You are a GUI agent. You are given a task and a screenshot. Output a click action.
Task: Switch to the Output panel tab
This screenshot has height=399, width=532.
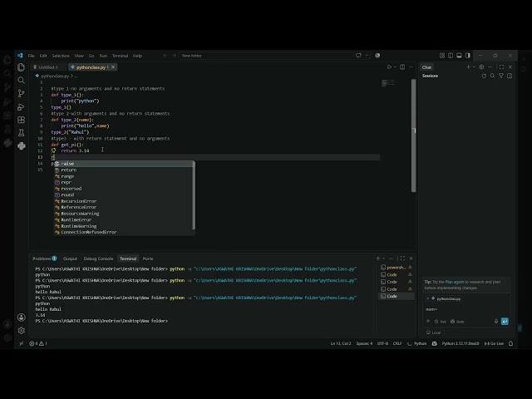tap(70, 259)
